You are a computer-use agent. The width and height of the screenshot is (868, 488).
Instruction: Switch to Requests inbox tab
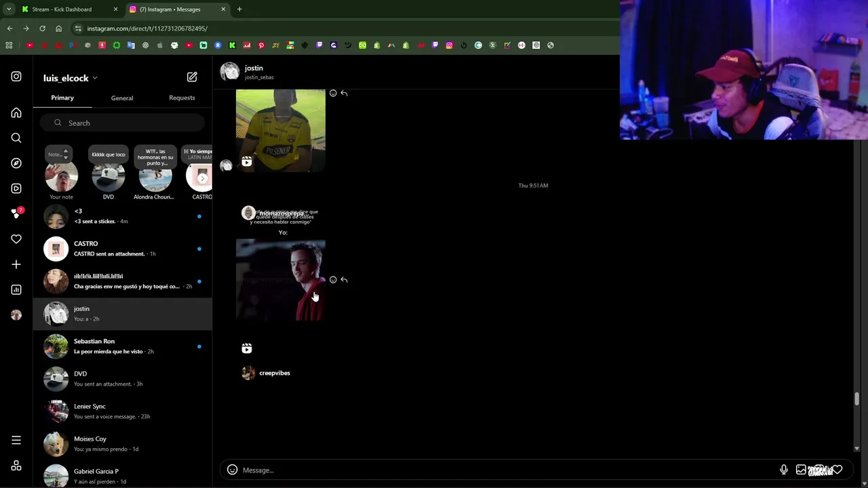[x=182, y=98]
